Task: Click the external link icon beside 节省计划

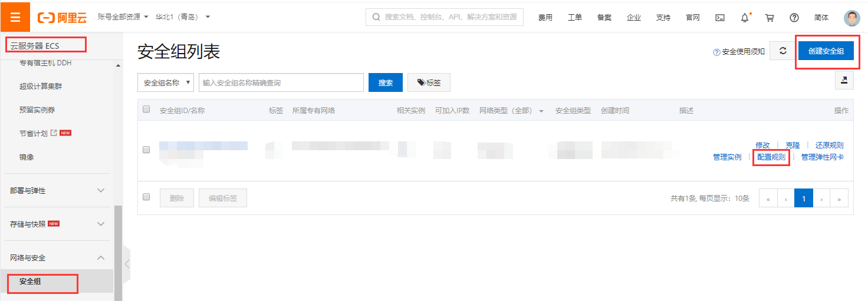Action: (x=54, y=133)
